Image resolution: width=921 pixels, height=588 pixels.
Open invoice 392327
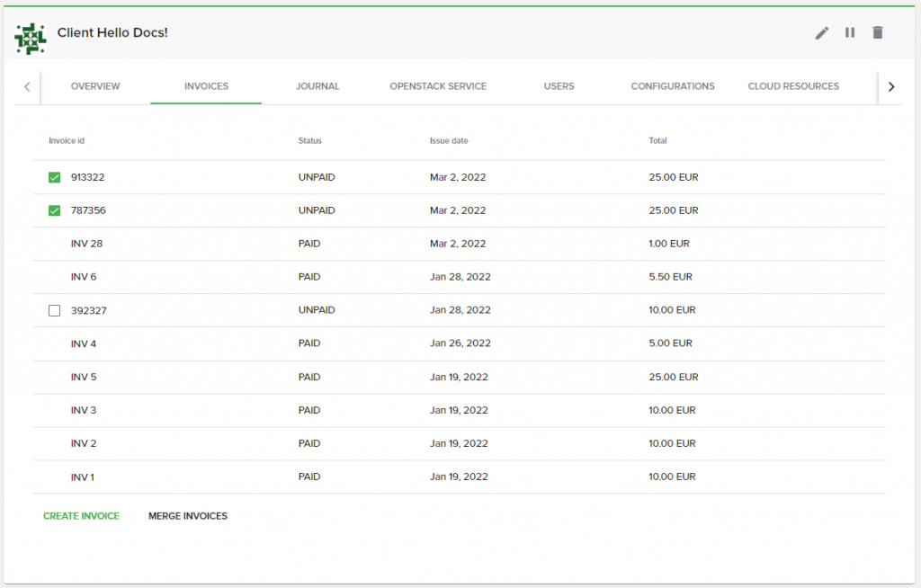point(89,310)
